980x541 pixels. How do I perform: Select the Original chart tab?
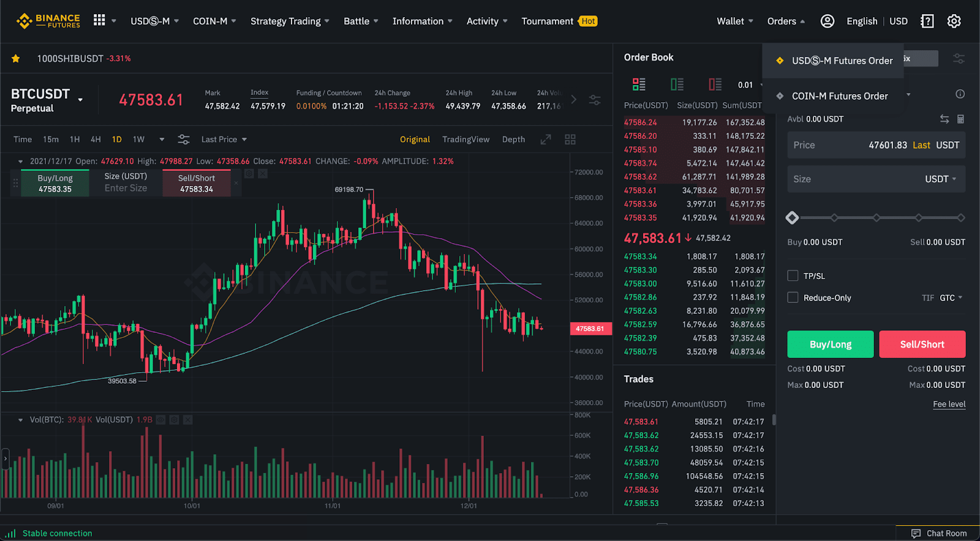pyautogui.click(x=415, y=140)
